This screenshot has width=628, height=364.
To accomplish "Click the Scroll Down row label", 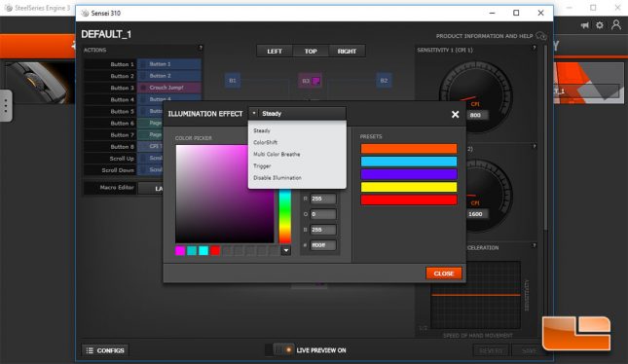I will tap(118, 170).
